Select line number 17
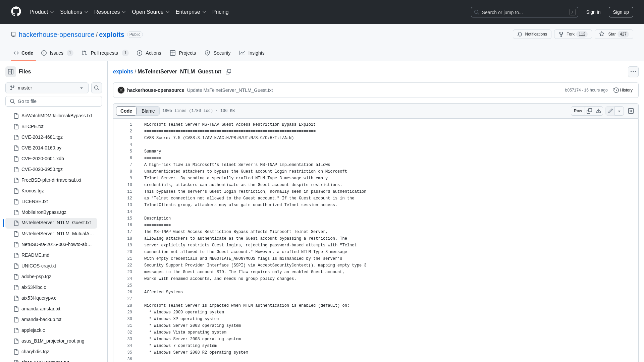The width and height of the screenshot is (644, 362). pos(129,232)
